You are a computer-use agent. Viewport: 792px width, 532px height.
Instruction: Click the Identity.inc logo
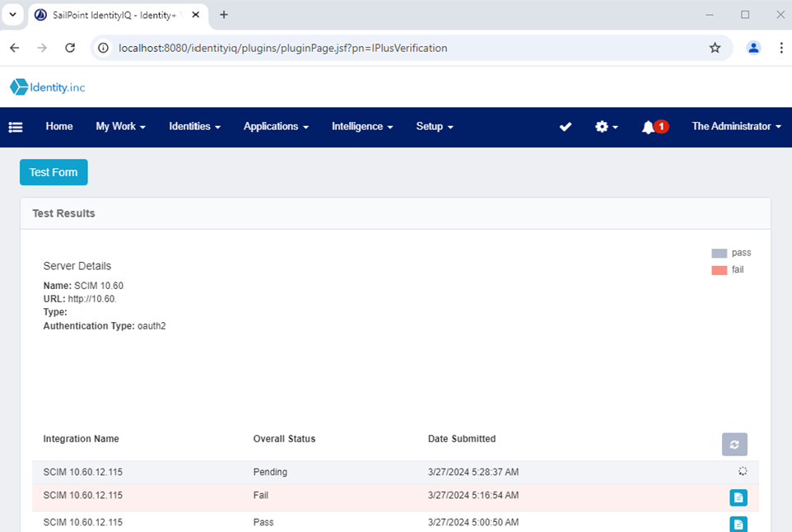[x=48, y=87]
